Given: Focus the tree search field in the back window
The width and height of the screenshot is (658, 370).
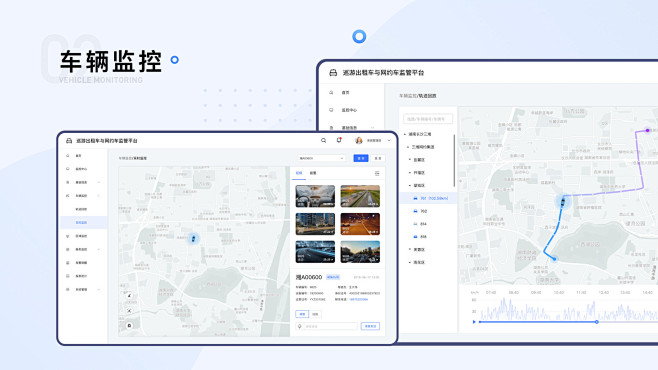Looking at the screenshot, I should click(x=428, y=119).
